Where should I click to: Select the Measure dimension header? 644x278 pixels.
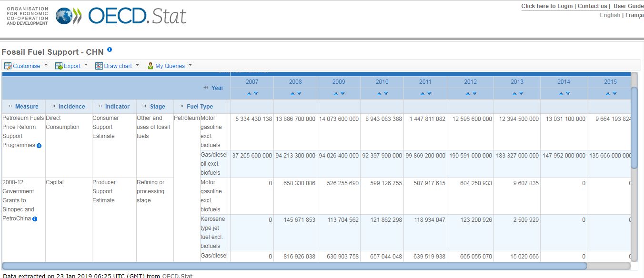pyautogui.click(x=26, y=107)
